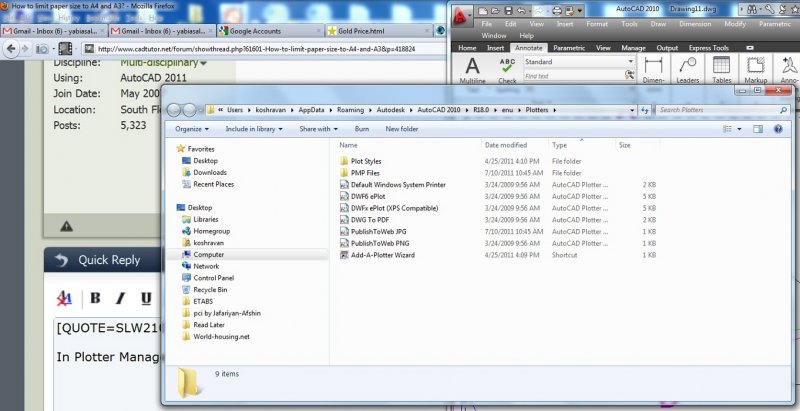Click the New folder button
Viewport: 800px width, 411px height.
pos(402,129)
